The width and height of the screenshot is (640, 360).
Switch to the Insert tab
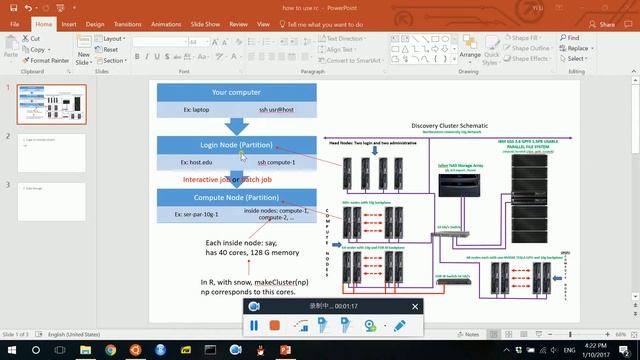pyautogui.click(x=69, y=24)
